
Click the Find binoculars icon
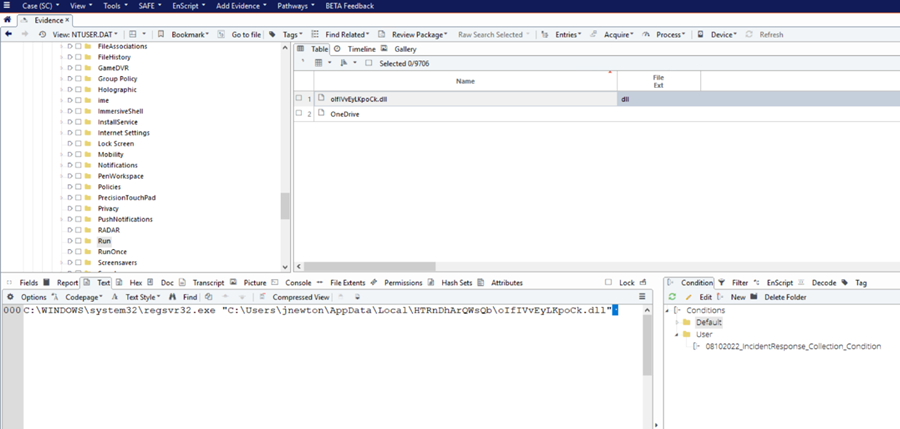point(172,297)
